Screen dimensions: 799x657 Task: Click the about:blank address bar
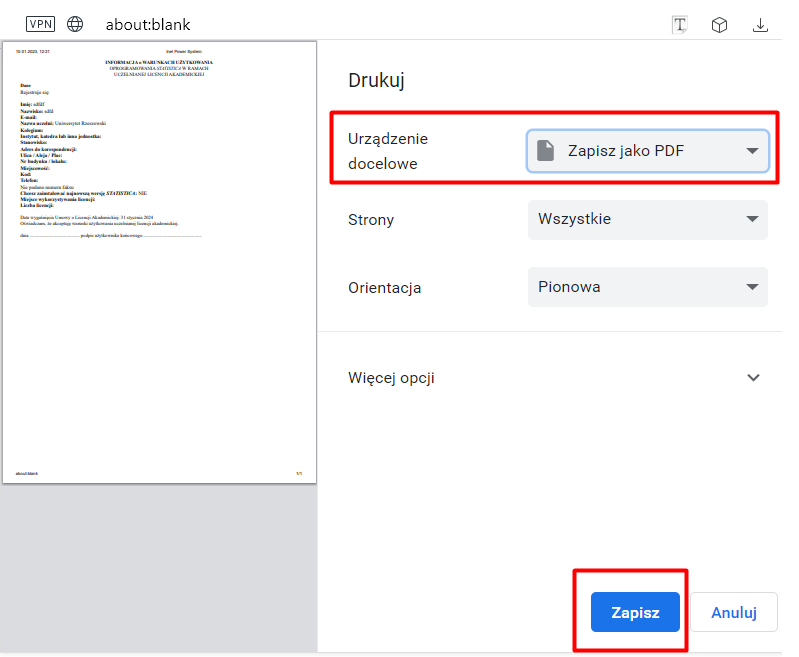coord(148,24)
